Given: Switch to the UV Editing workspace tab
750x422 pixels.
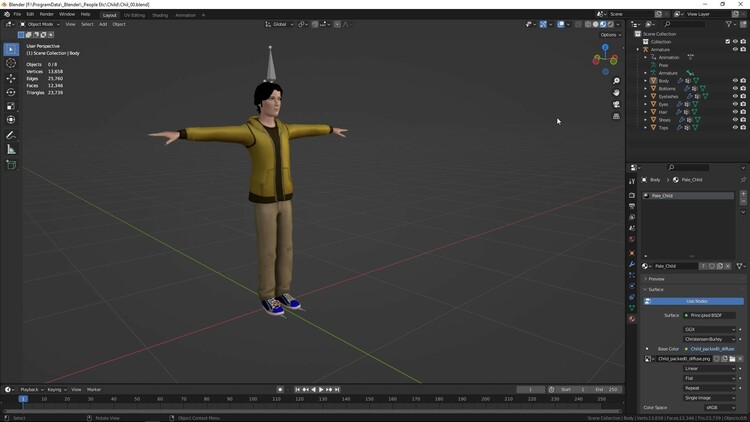Looking at the screenshot, I should tap(134, 15).
